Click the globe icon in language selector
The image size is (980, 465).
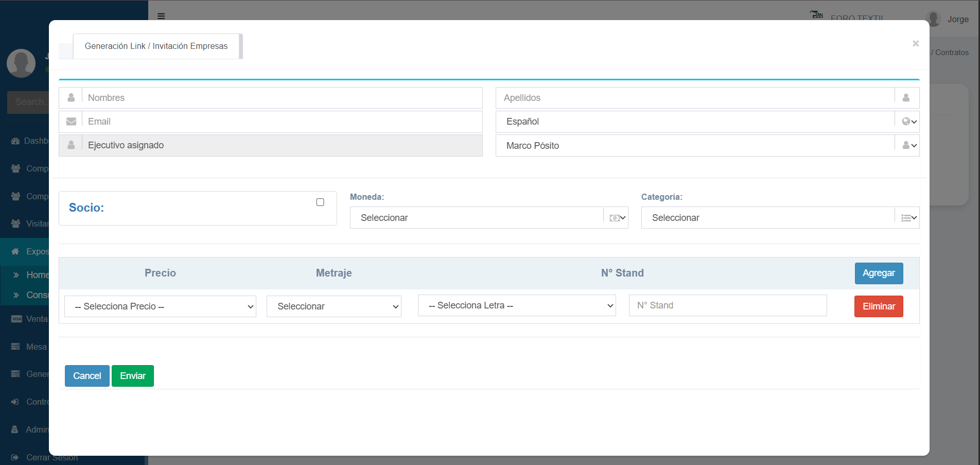pyautogui.click(x=906, y=122)
